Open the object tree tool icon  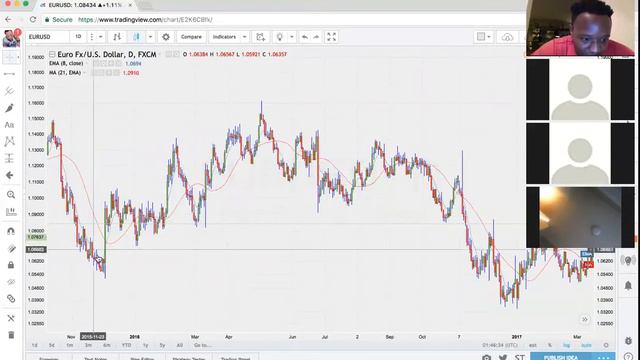(x=11, y=318)
